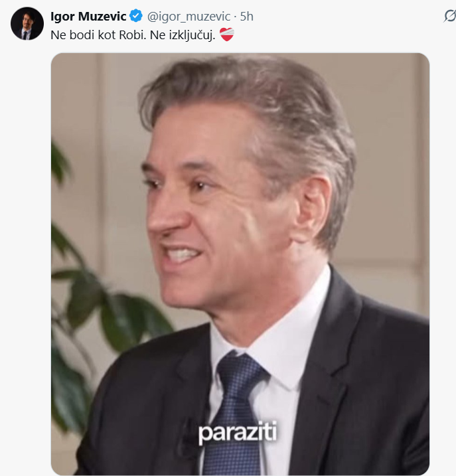Open the @igor_muzevic handle link
The image size is (456, 476).
[189, 17]
